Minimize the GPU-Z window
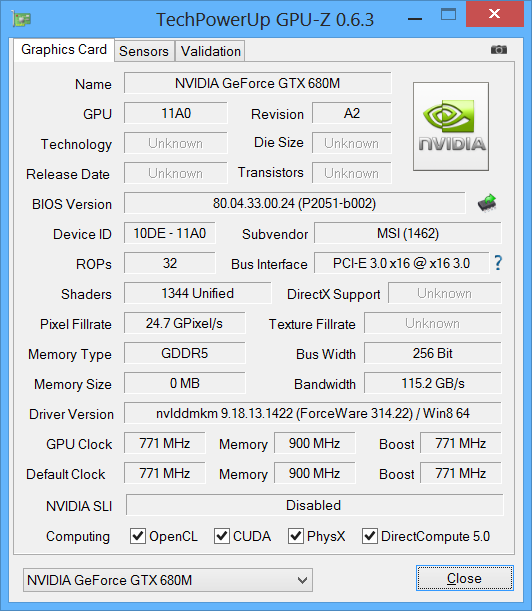Screen dimensions: 532x611 tap(415, 19)
